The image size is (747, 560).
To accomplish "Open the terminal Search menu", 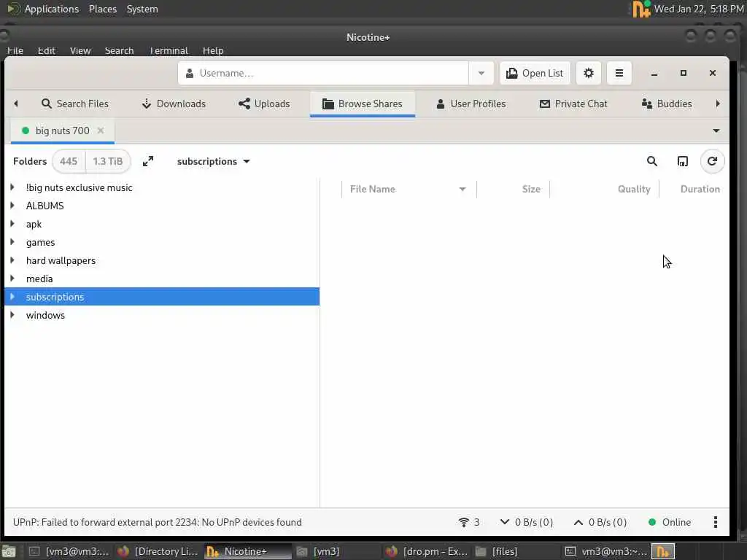I will click(119, 50).
